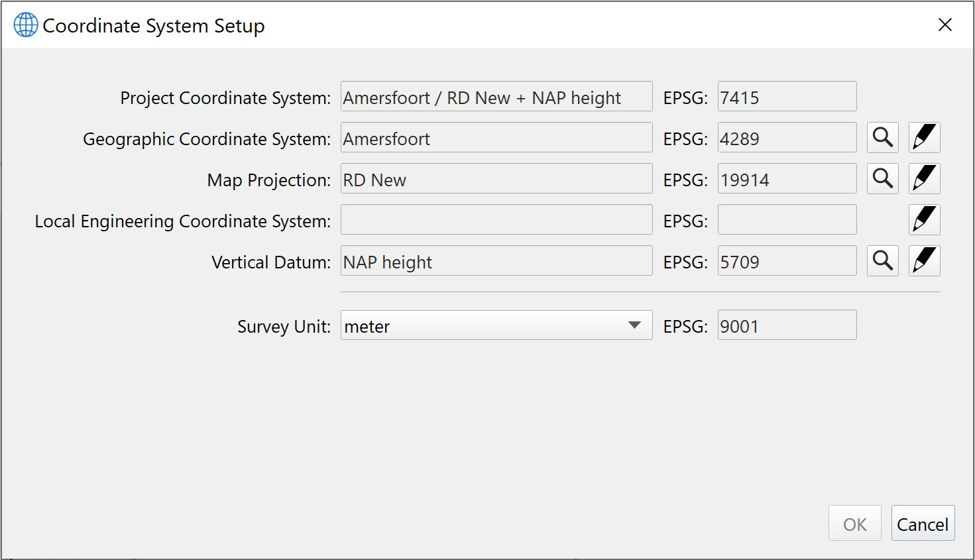975x560 pixels.
Task: Edit the NAP height vertical datum
Action: pos(924,260)
